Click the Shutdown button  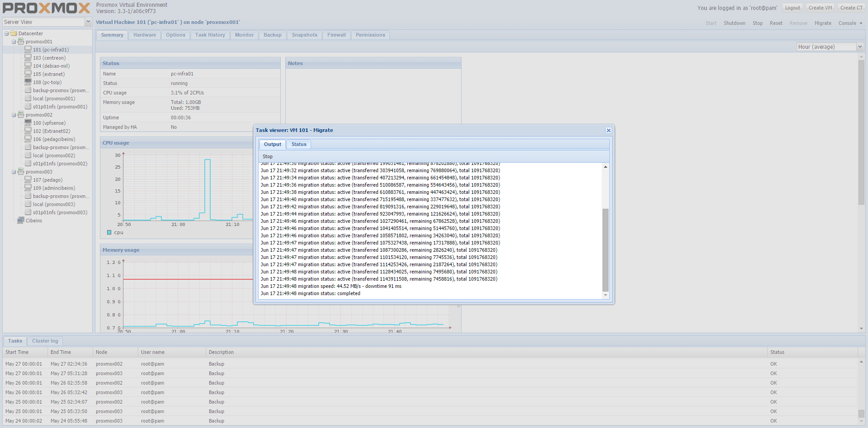click(x=734, y=23)
